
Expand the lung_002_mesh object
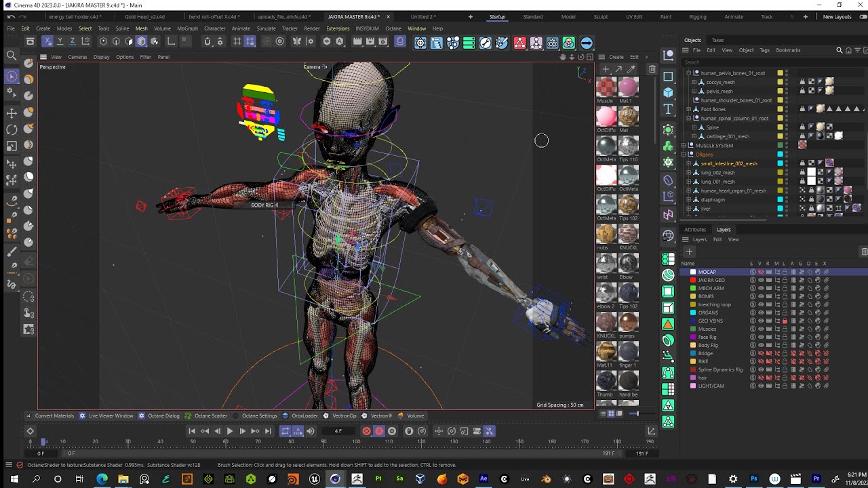click(689, 172)
